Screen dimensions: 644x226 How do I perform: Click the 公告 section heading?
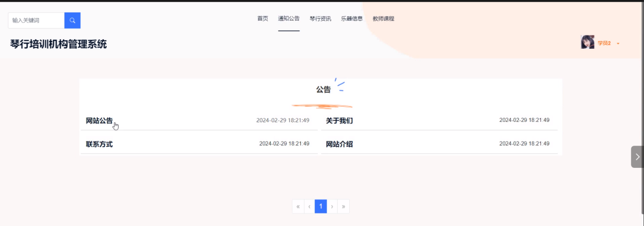323,90
